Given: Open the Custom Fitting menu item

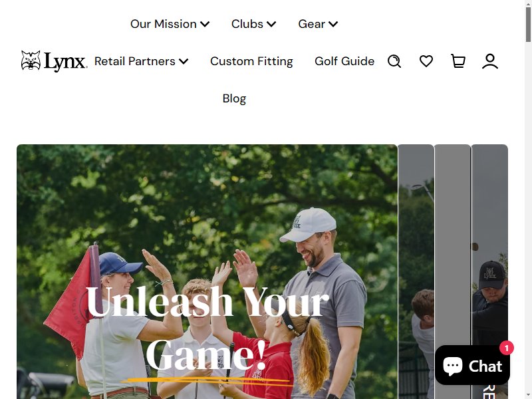Looking at the screenshot, I should (x=251, y=61).
